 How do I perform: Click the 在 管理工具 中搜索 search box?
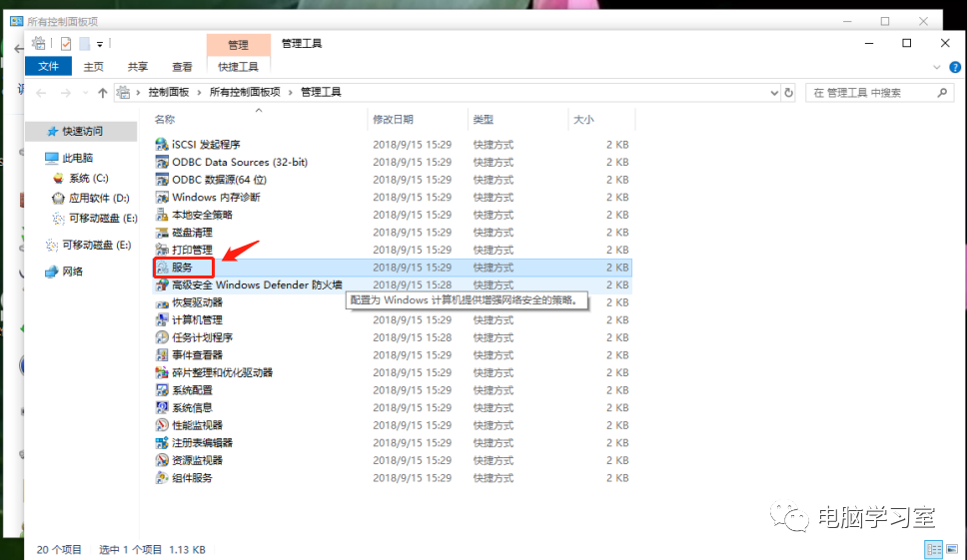point(880,93)
